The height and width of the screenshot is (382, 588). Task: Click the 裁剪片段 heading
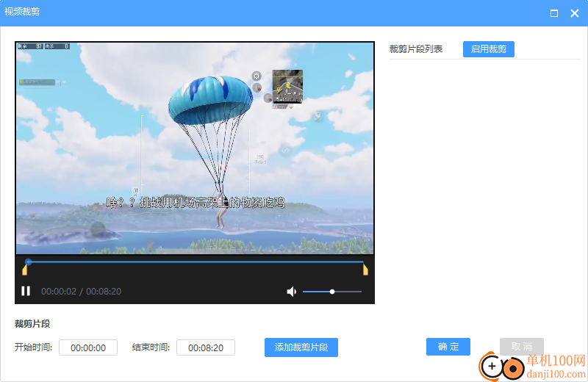[x=32, y=323]
